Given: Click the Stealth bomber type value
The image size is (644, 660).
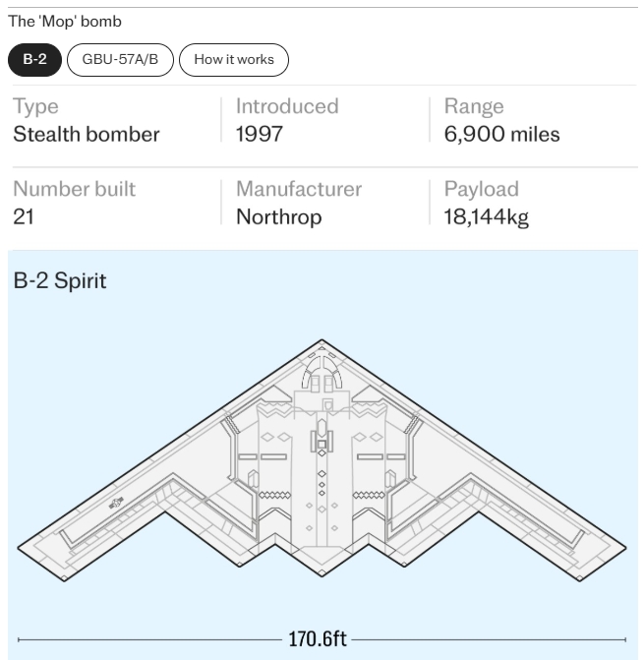Looking at the screenshot, I should click(x=87, y=135).
